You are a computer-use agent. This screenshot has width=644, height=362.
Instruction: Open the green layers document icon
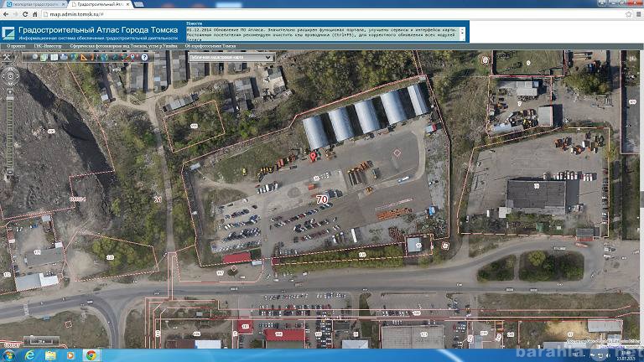(44, 57)
